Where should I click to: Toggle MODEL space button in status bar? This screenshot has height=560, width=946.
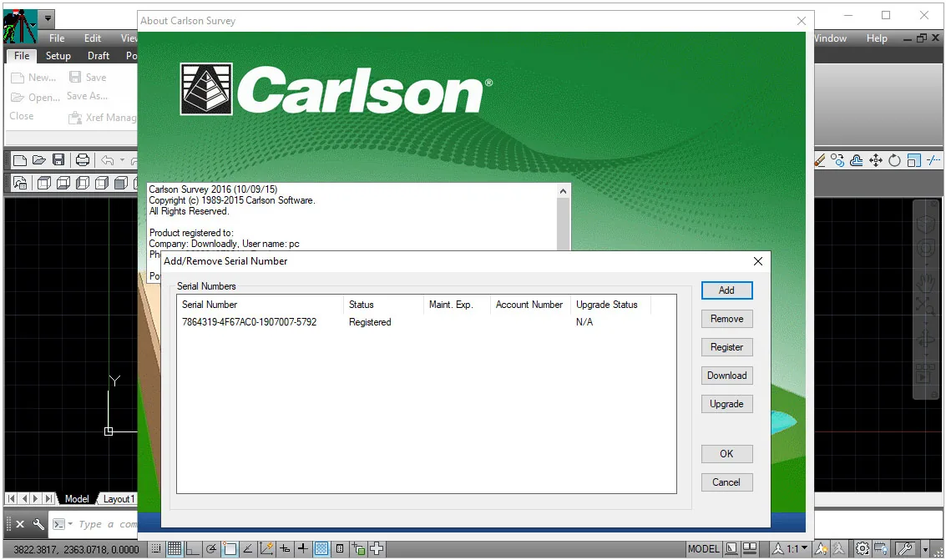[x=704, y=548]
